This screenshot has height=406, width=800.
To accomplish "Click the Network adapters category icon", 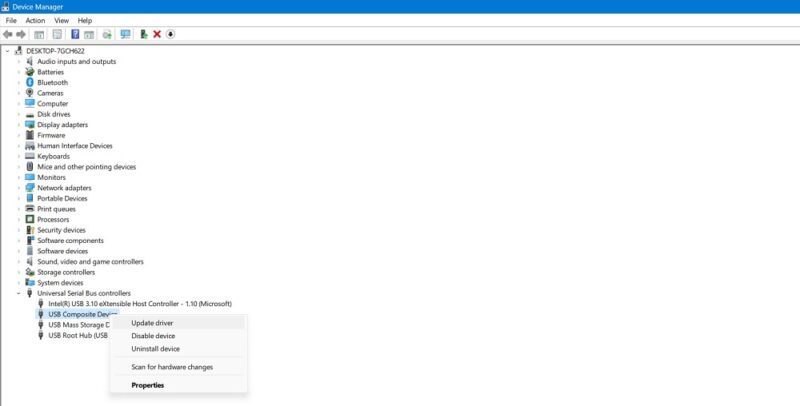I will (30, 188).
